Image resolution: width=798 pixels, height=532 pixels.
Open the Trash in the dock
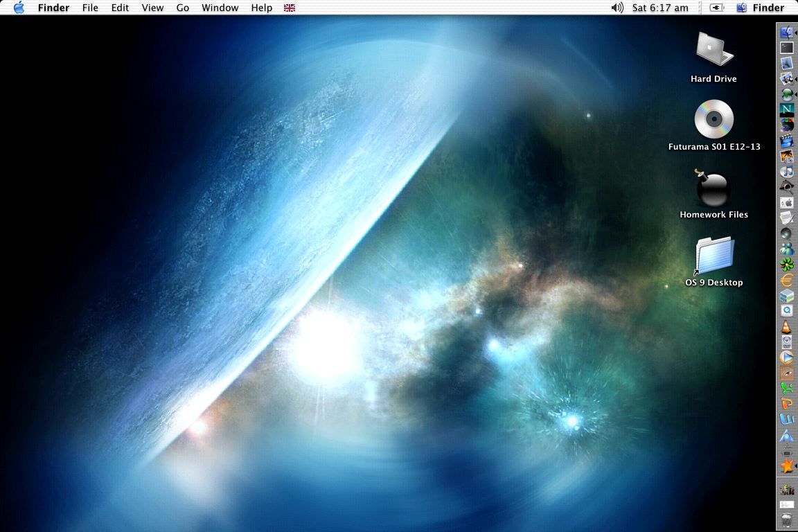(x=787, y=521)
